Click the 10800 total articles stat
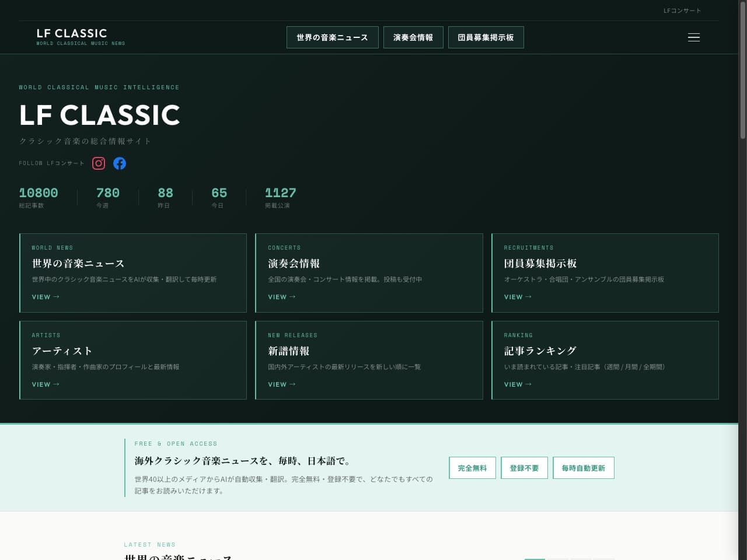 (39, 197)
